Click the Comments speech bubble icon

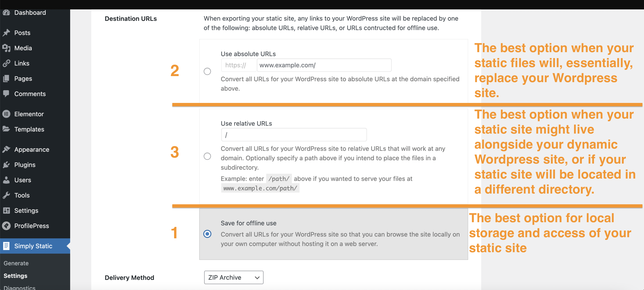[6, 94]
